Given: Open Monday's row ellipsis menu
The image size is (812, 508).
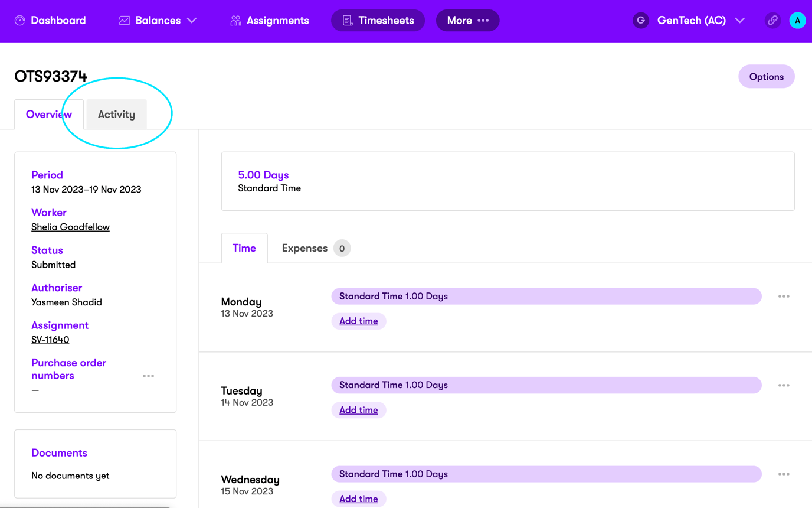Looking at the screenshot, I should click(784, 297).
